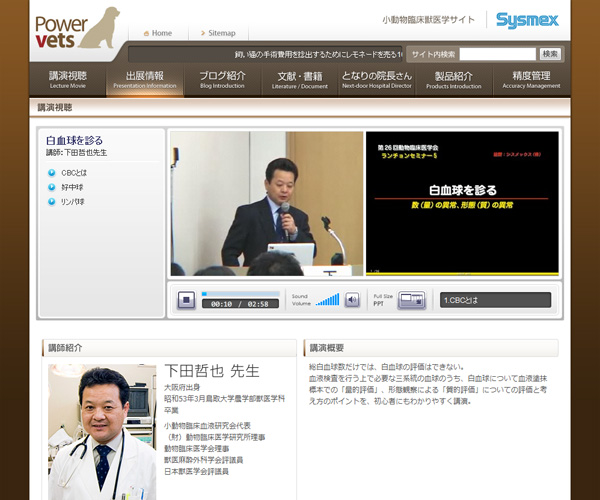600x500 pixels.
Task: Mute audio with the speaker icon
Action: coord(352,300)
